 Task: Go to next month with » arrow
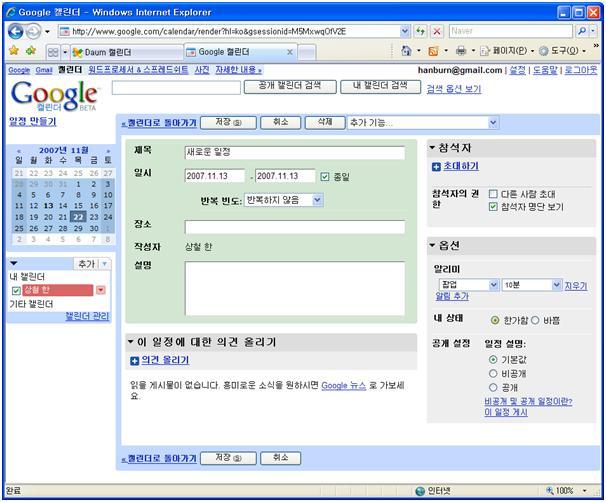[x=108, y=151]
